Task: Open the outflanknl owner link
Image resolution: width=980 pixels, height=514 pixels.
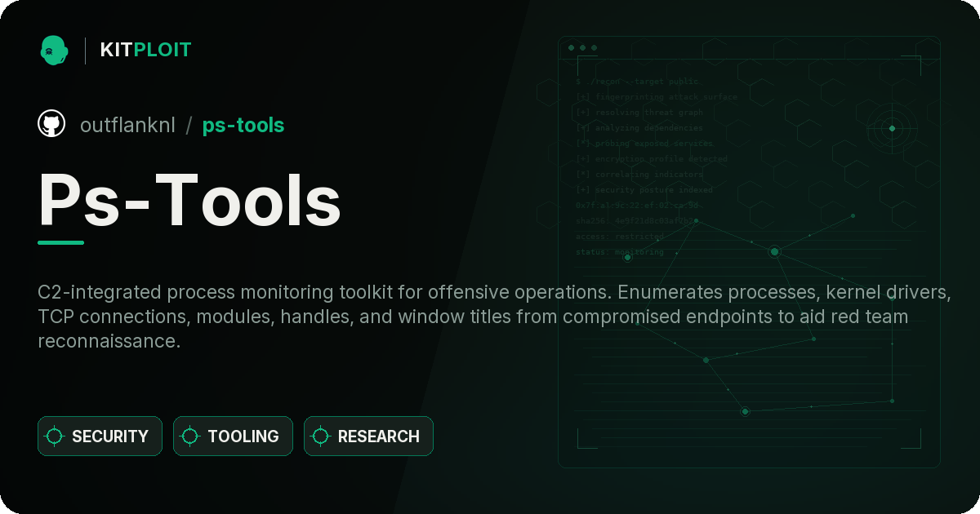Action: click(x=127, y=125)
